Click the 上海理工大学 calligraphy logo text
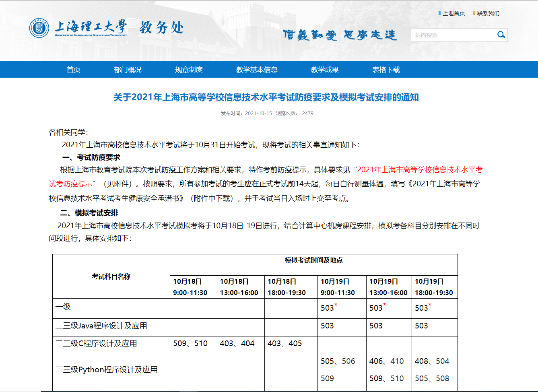The height and width of the screenshot is (392, 538). click(x=91, y=27)
